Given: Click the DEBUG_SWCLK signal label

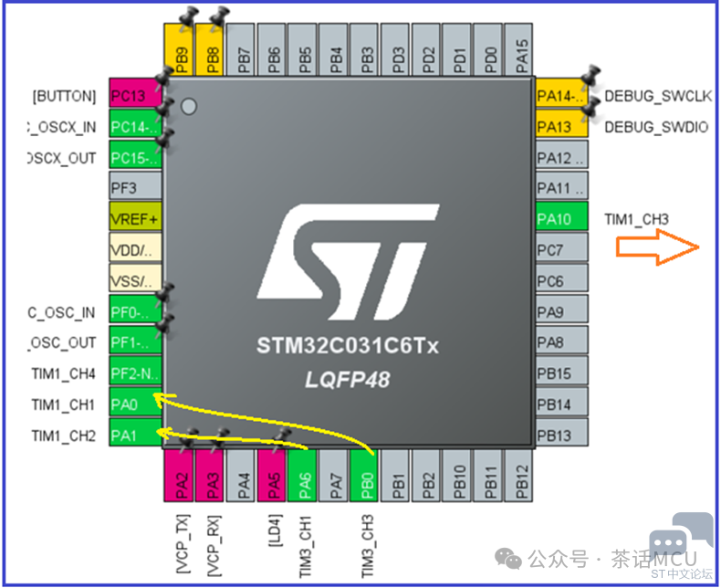Looking at the screenshot, I should (658, 96).
